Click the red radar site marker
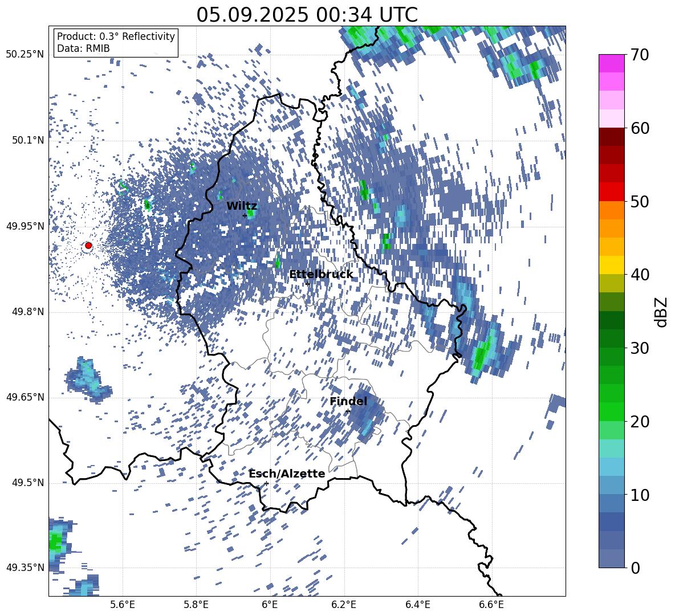Screen dimensions: 675x616 pos(88,246)
